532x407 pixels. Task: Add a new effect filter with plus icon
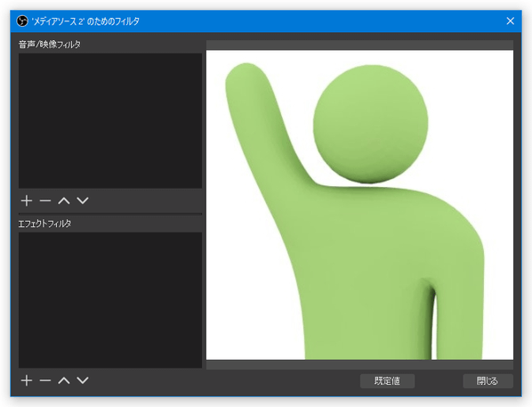coord(27,380)
